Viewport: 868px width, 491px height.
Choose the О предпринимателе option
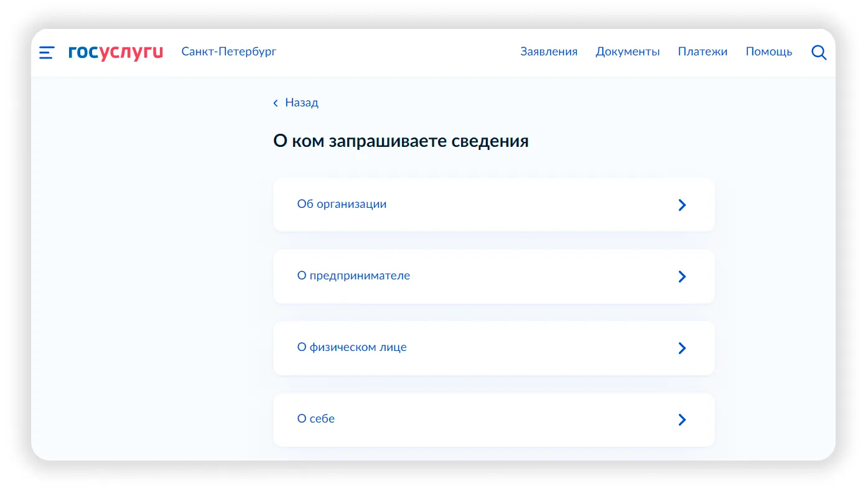tap(493, 276)
